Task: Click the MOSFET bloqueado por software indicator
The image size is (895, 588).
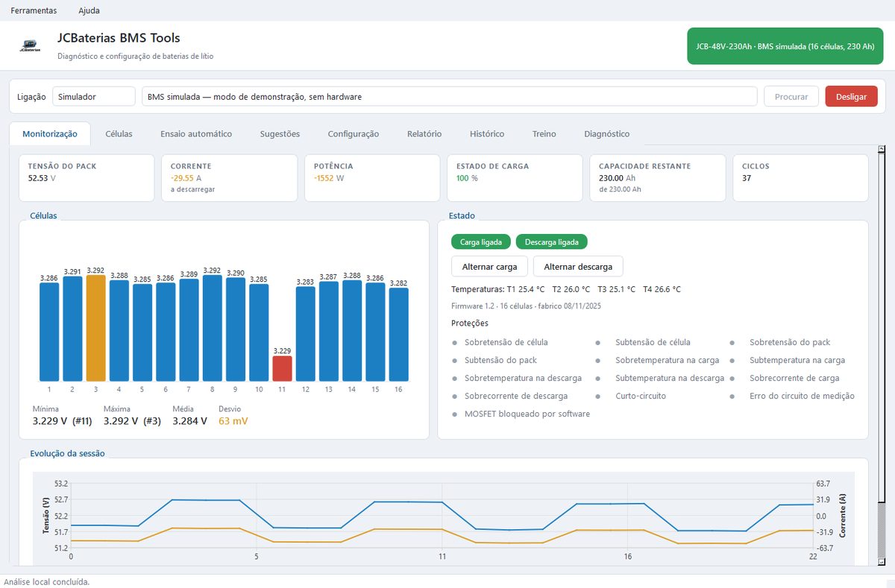Action: click(521, 414)
